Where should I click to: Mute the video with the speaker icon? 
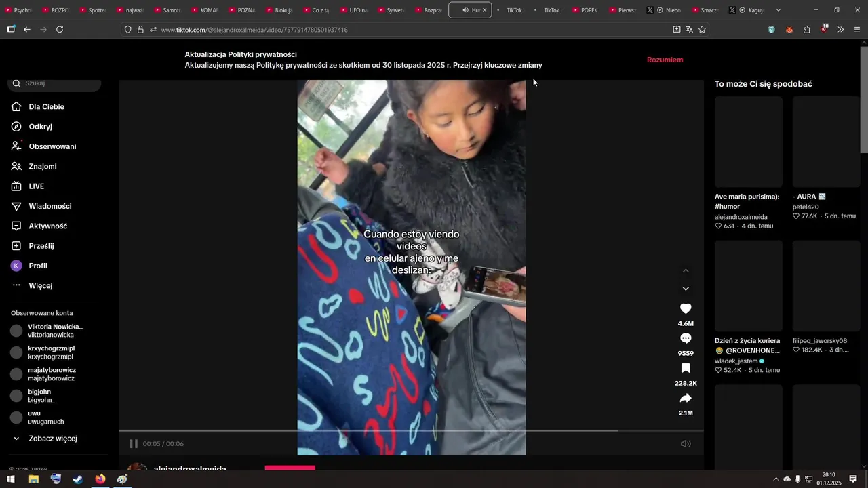point(686,443)
